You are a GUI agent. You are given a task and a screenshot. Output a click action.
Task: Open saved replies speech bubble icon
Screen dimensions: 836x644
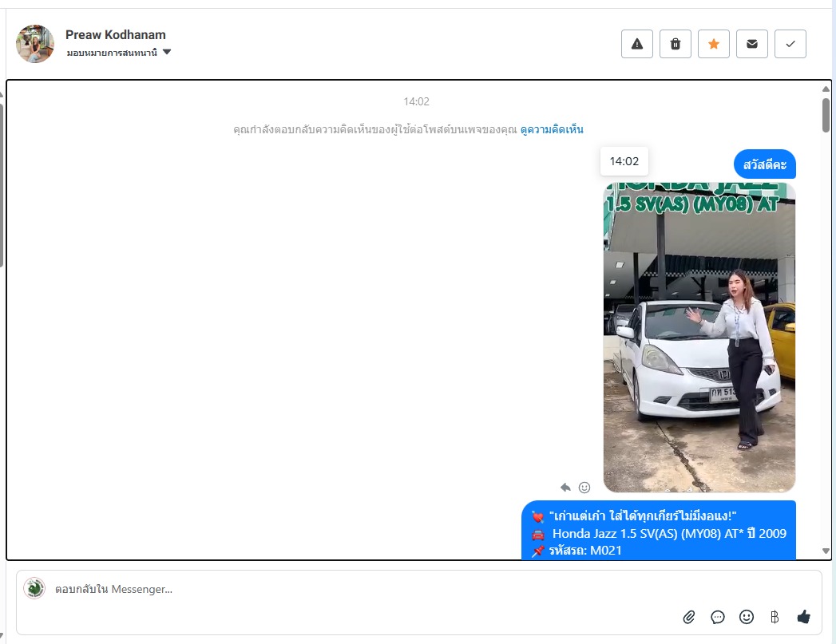[718, 617]
